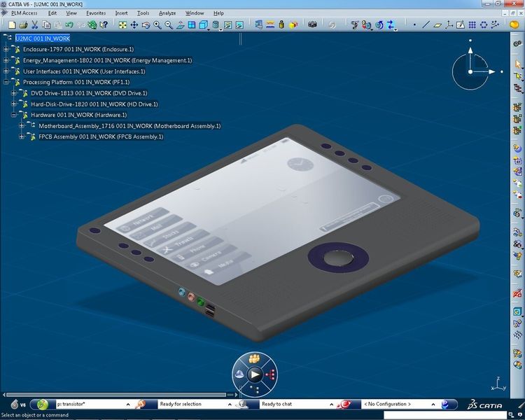525x420 pixels.
Task: Click the blue swap arrows icon
Action: [x=391, y=24]
